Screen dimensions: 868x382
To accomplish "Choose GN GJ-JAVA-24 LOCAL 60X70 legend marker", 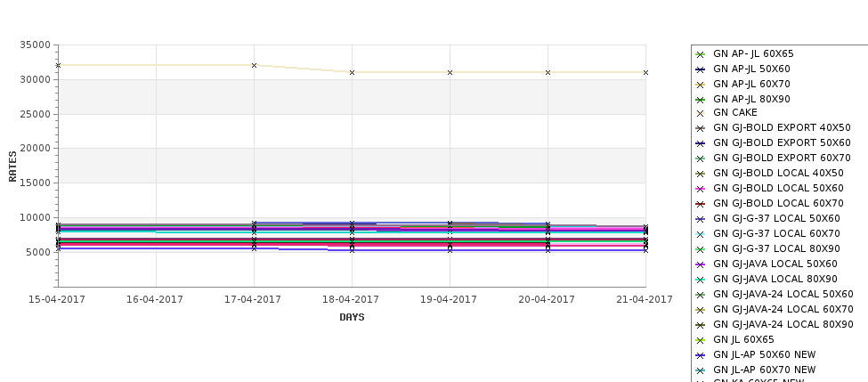I will point(701,310).
